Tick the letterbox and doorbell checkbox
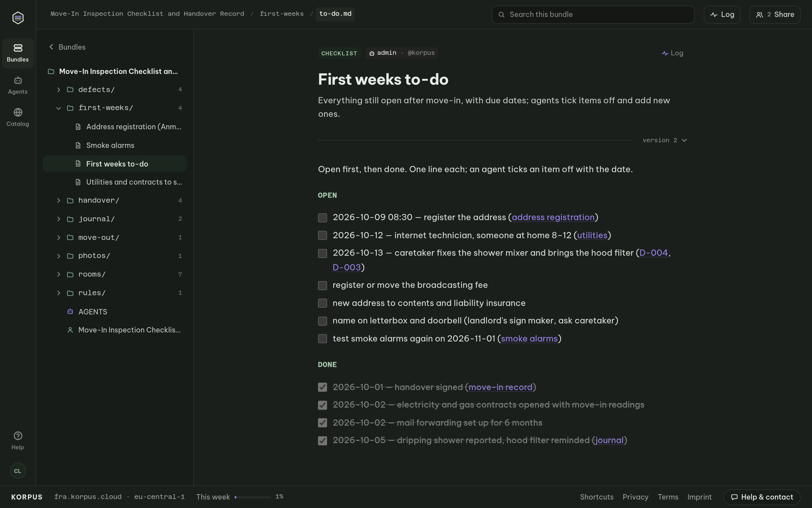Screen dimensions: 812x508 [x=323, y=321]
